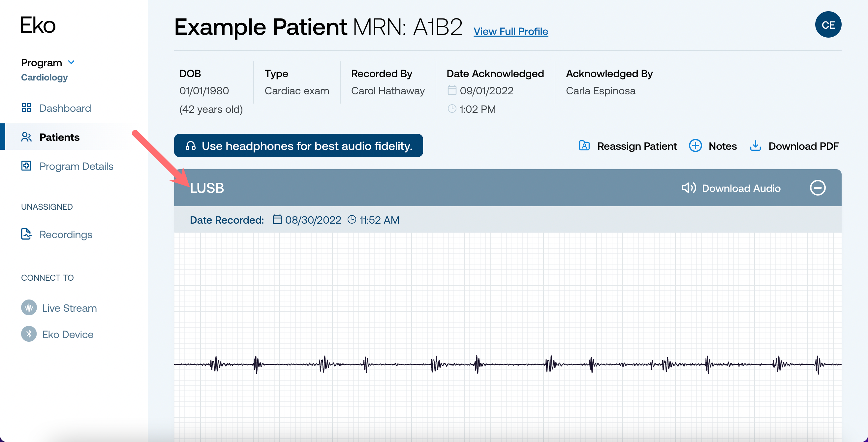Image resolution: width=868 pixels, height=442 pixels.
Task: Open the CE user avatar menu
Action: point(827,25)
